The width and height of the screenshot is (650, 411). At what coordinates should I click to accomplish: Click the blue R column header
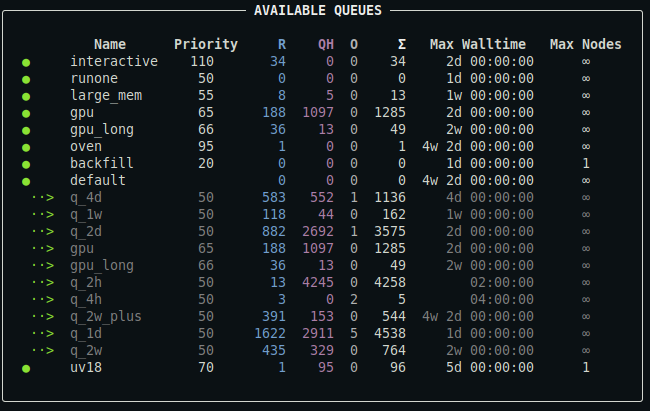click(282, 44)
